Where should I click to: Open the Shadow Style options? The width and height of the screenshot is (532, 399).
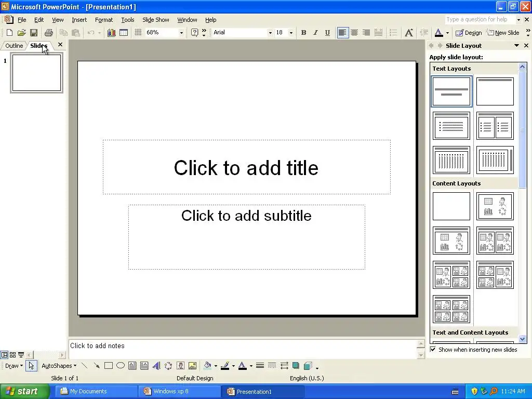296,366
